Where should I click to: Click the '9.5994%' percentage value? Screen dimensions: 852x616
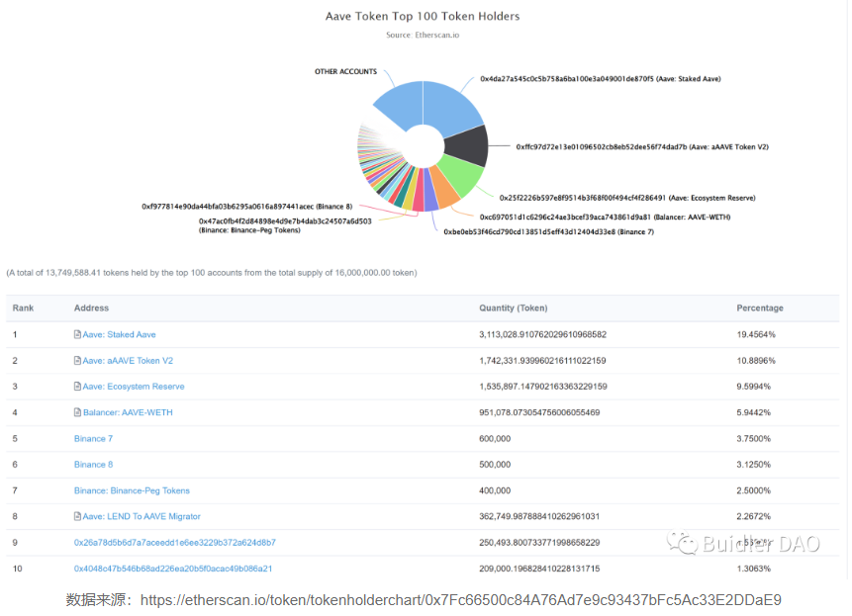pos(754,387)
